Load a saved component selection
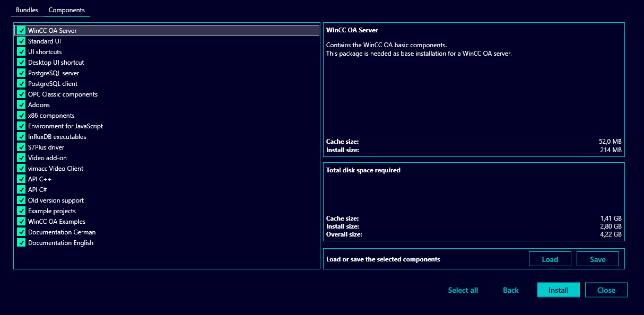 coord(550,259)
